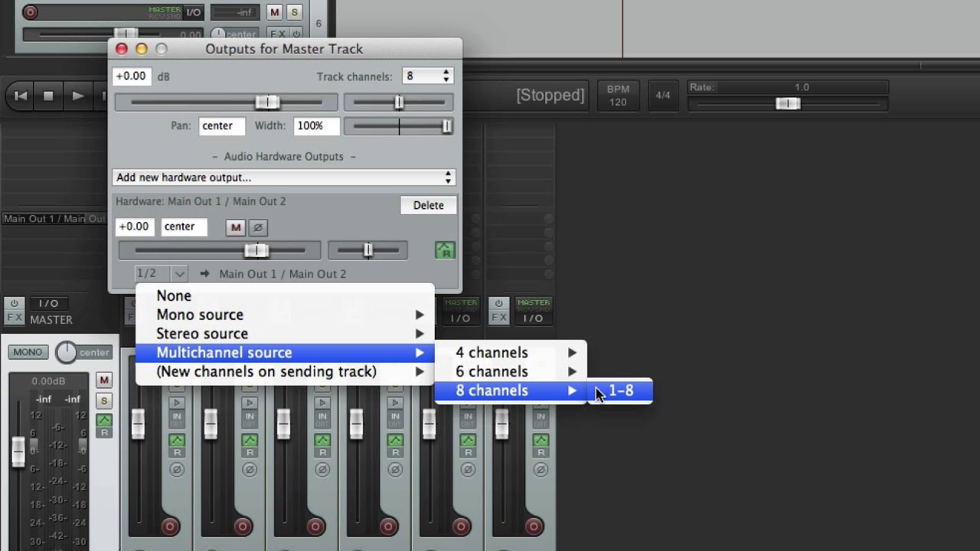The height and width of the screenshot is (551, 980).
Task: Expand the Stereo source submenu
Action: pyautogui.click(x=284, y=334)
